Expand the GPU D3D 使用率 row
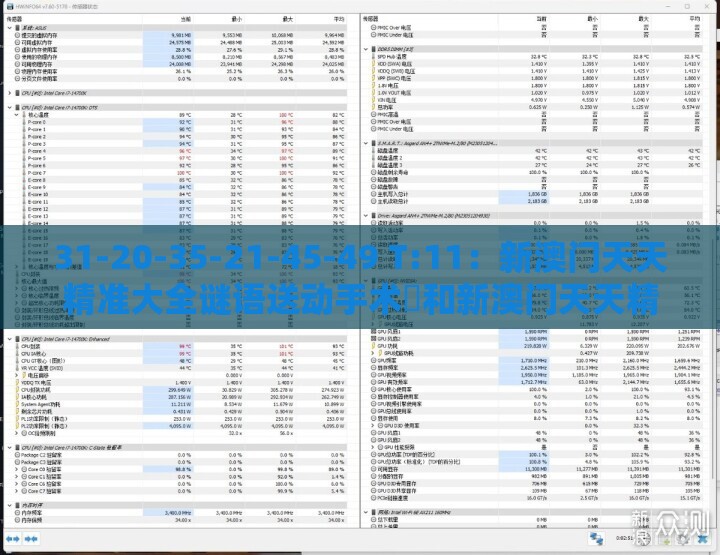 coord(373,426)
